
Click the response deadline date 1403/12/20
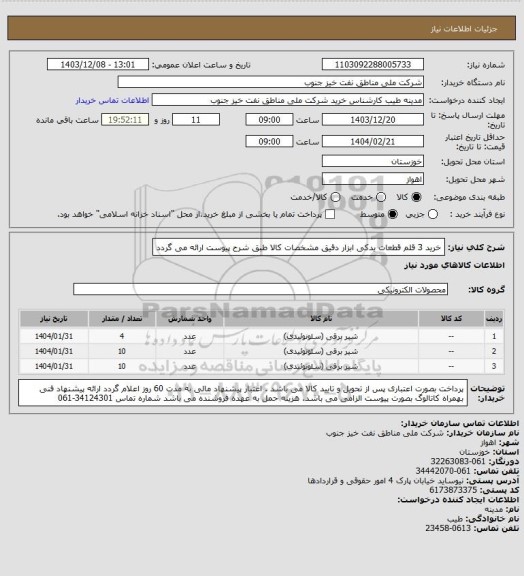pos(373,120)
